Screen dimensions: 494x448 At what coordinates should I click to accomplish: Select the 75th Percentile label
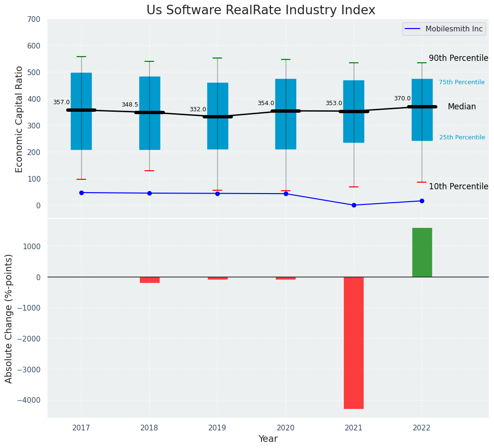[x=461, y=82]
